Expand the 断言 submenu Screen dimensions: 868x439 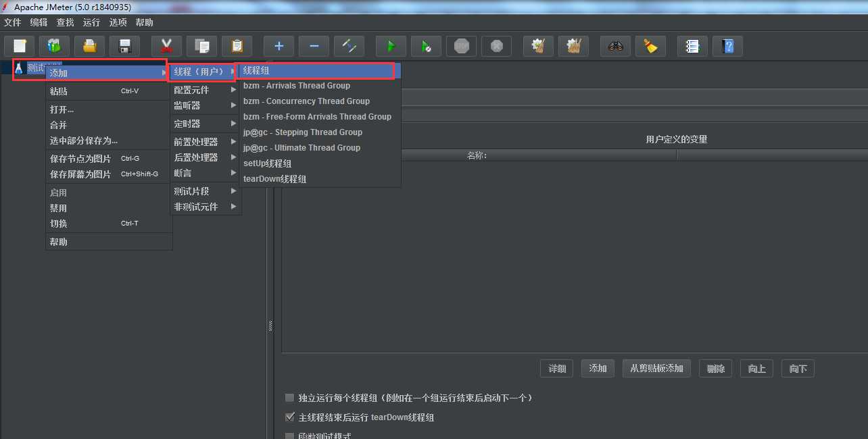coord(206,173)
